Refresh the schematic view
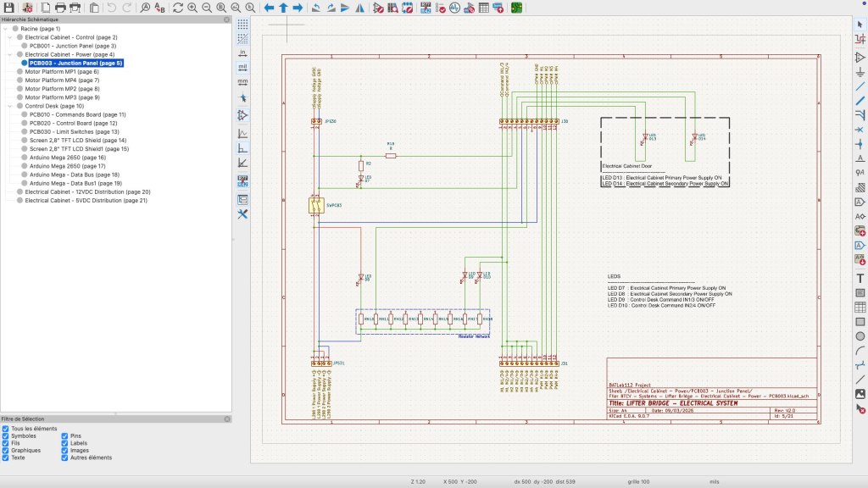Screen dimensions: 868x488 tap(177, 8)
